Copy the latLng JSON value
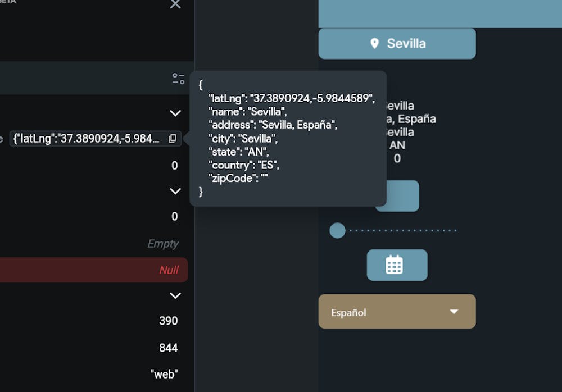 [x=173, y=138]
